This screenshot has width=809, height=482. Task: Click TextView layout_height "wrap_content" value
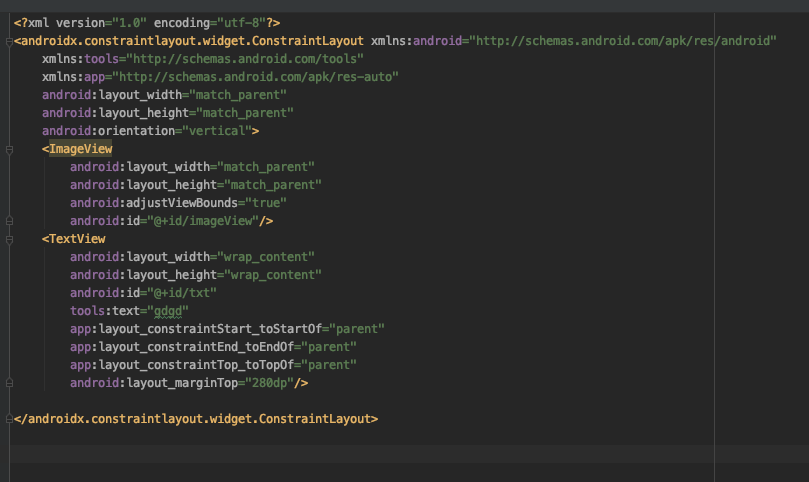[x=273, y=275]
